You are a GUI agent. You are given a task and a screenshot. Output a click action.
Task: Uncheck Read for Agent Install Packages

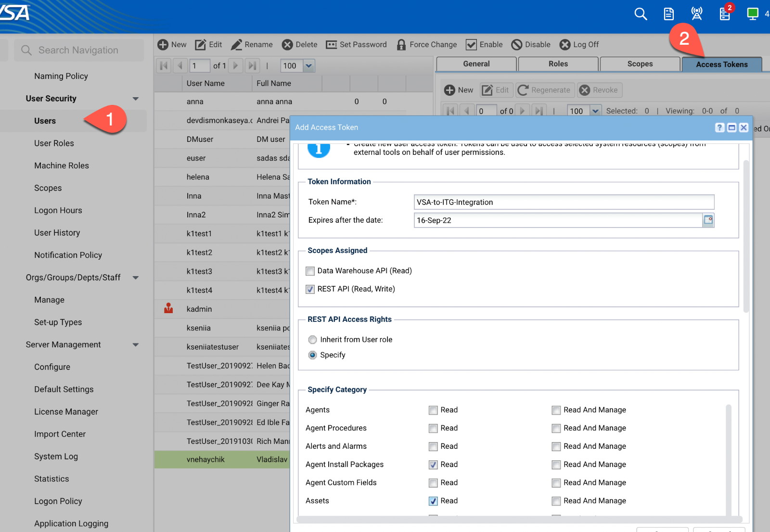coord(433,465)
